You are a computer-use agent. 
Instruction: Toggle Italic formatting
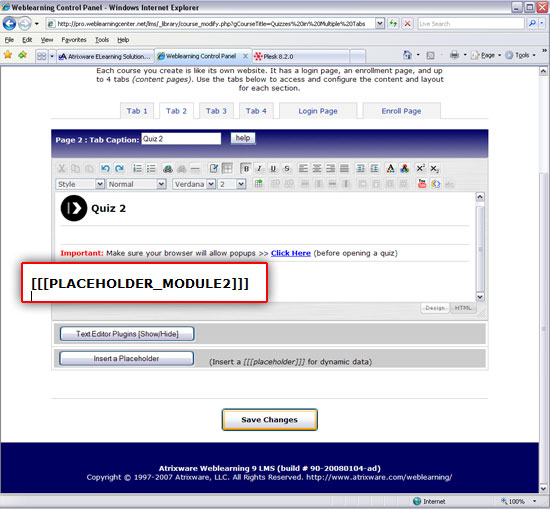[259, 169]
